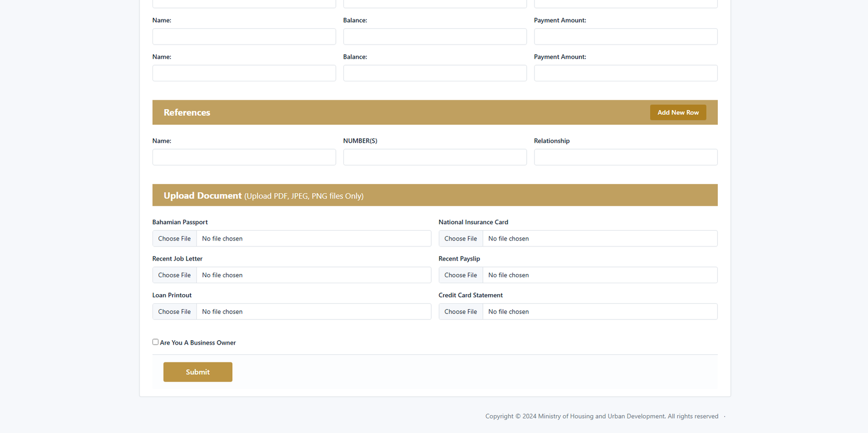868x433 pixels.
Task: Choose file for Recent Payslip
Action: [461, 275]
